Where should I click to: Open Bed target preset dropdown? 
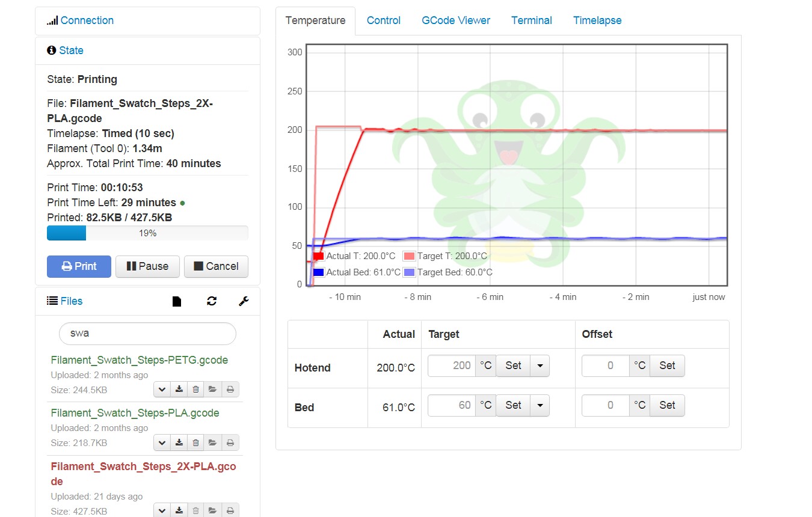click(x=540, y=405)
